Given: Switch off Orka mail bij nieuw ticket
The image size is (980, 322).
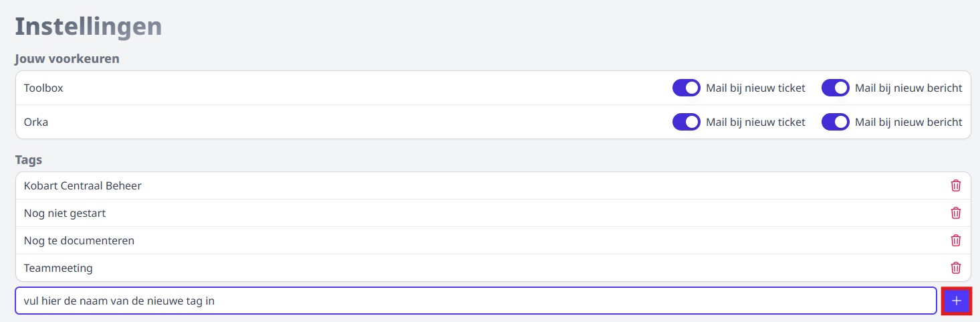Looking at the screenshot, I should tap(686, 122).
